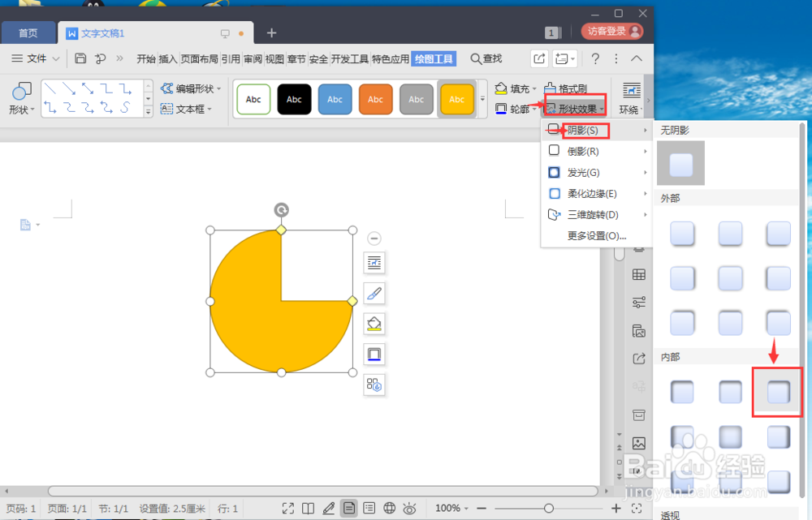Open the 填充 fill button

515,88
